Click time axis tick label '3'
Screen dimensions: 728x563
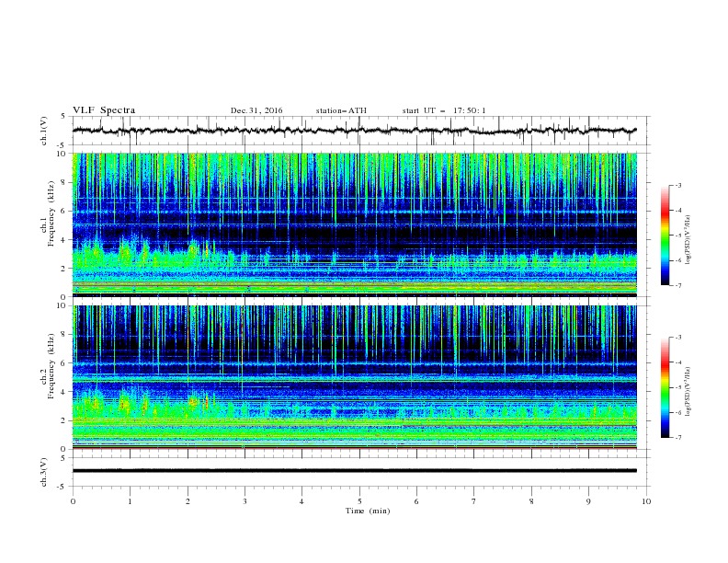coord(245,501)
